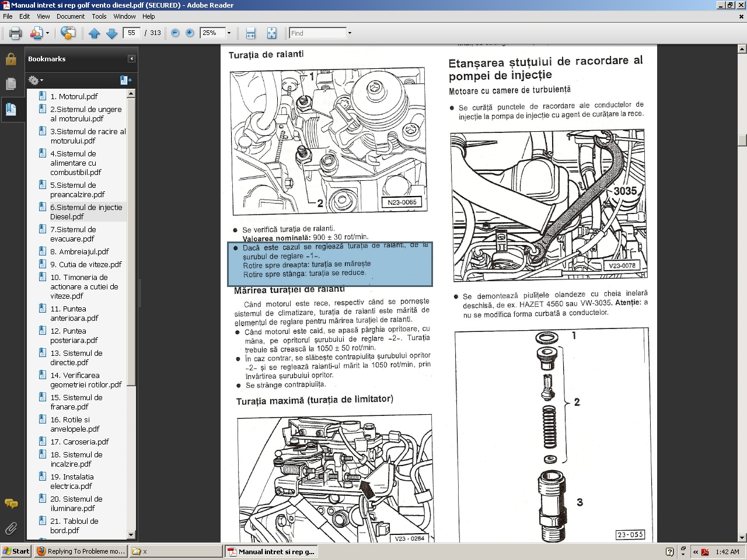This screenshot has width=747, height=560.
Task: Open the Pages panel icon in sidebar
Action: point(11,84)
